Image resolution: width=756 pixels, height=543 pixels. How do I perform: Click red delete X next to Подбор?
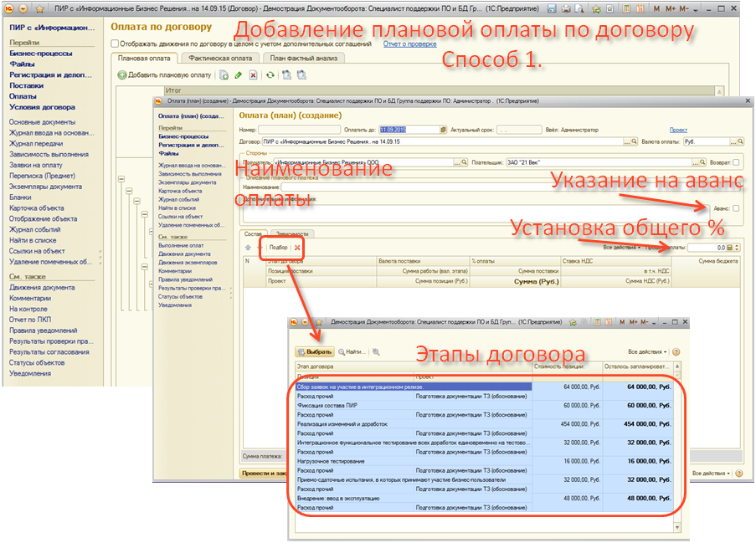pos(296,248)
